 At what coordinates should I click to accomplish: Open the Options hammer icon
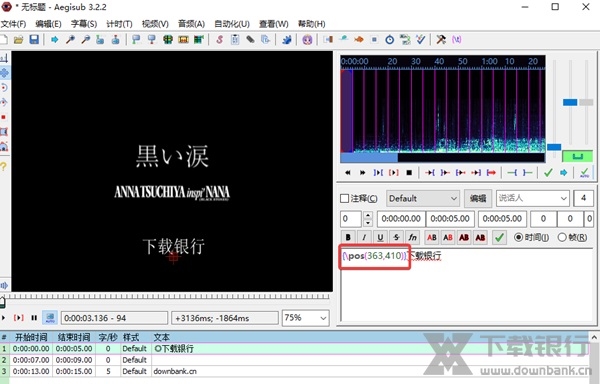441,39
